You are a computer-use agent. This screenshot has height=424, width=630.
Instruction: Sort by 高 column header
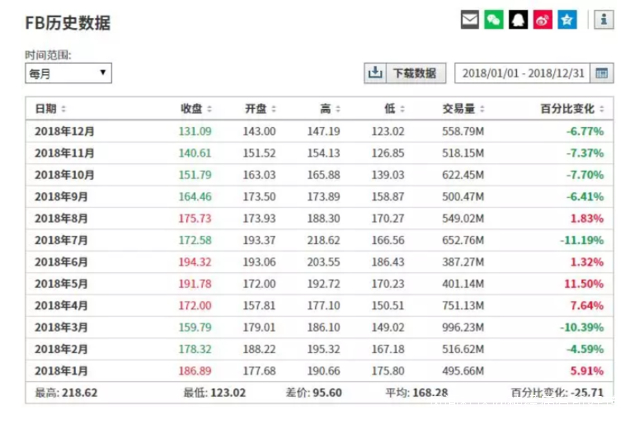click(329, 109)
